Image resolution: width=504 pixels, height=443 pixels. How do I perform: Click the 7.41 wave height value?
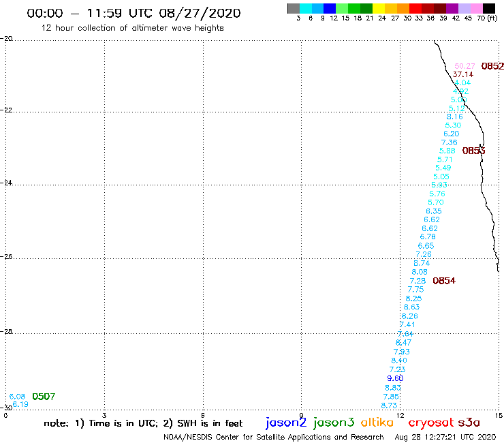[407, 324]
